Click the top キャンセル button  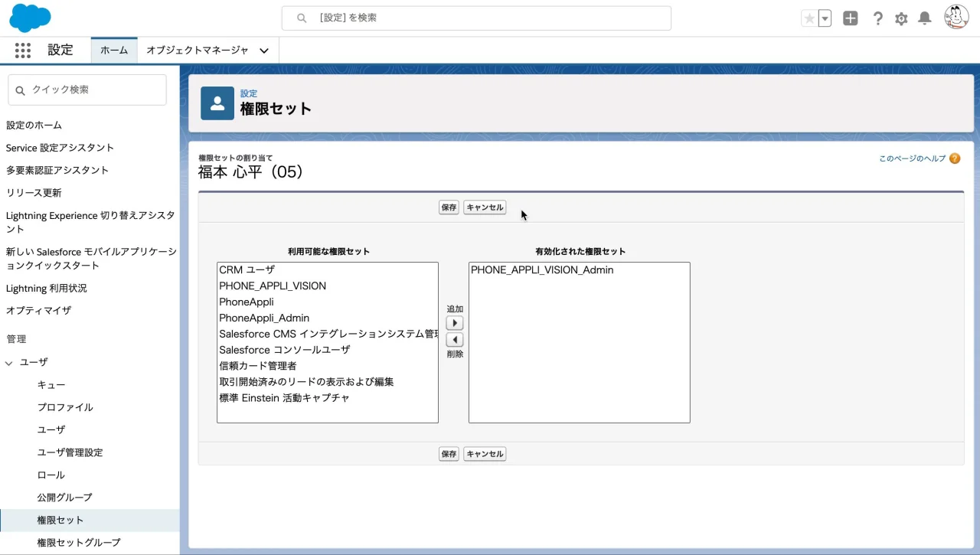485,207
